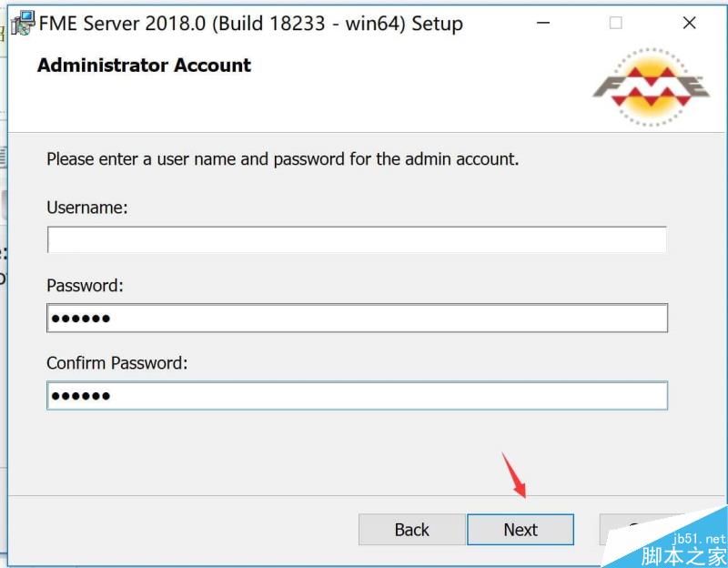728x568 pixels.
Task: Click the minimize button of the setup window
Action: [543, 23]
